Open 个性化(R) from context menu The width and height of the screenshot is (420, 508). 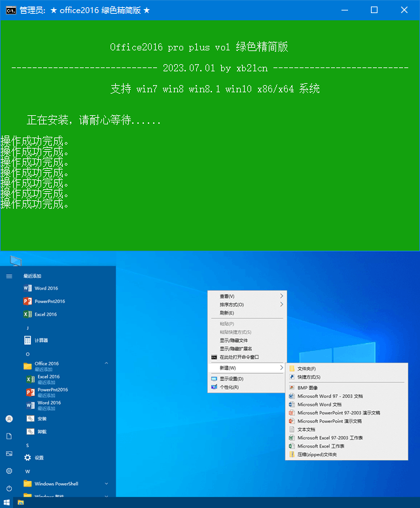point(247,387)
